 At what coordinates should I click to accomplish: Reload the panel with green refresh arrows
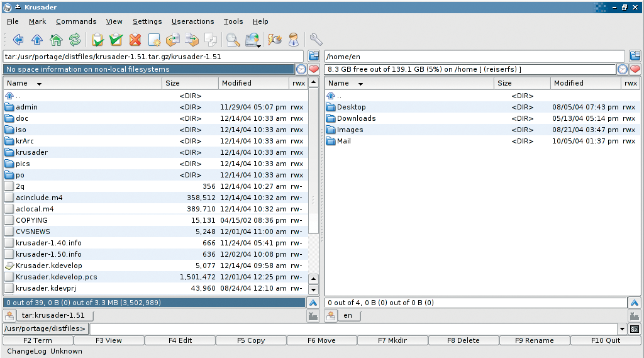click(x=75, y=40)
